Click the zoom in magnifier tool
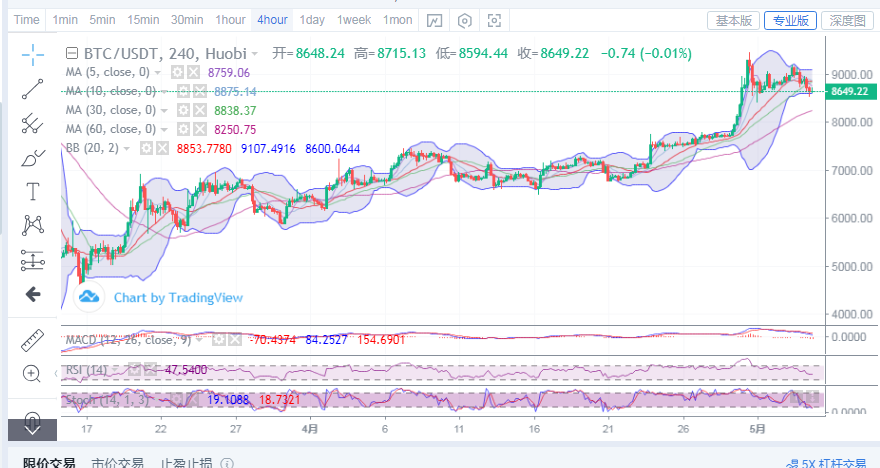The height and width of the screenshot is (468, 880). point(33,374)
